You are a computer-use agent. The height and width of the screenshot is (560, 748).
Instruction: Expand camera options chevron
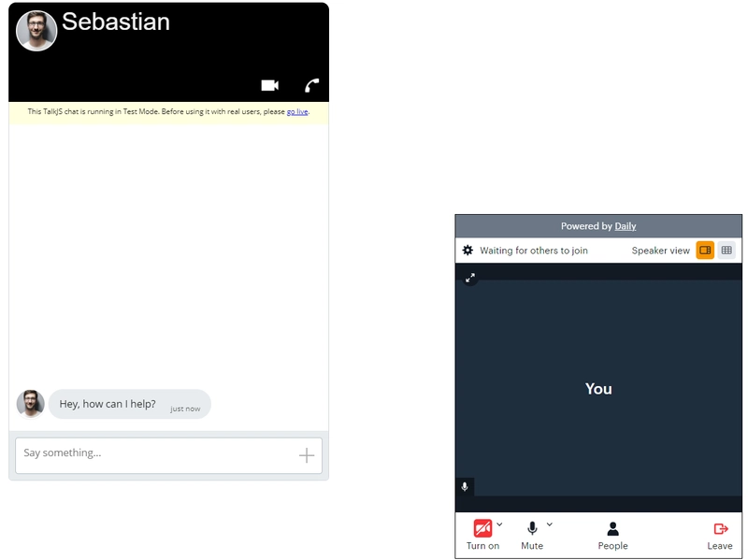point(500,524)
